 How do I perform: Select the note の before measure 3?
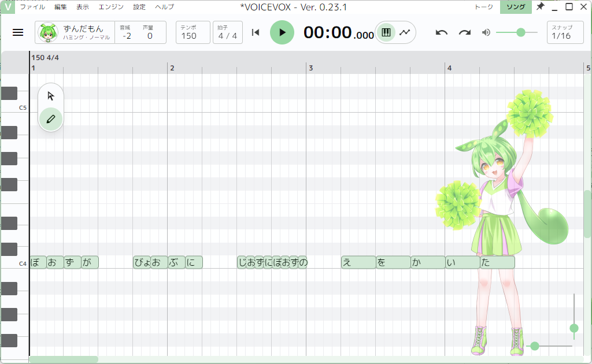[x=303, y=262]
